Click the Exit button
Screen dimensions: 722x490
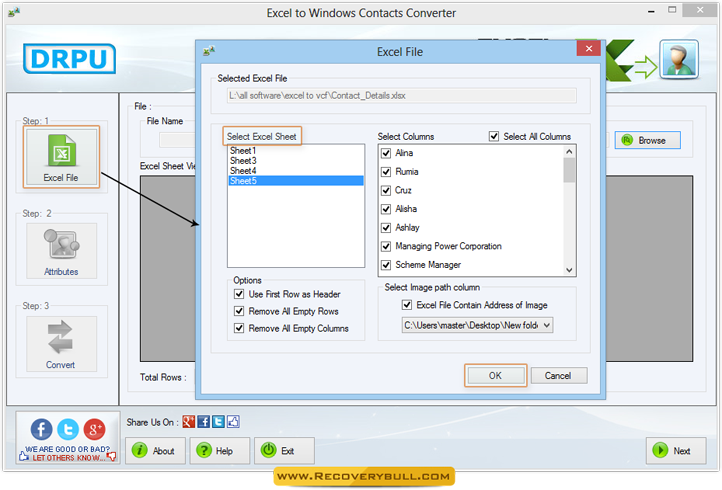(284, 450)
